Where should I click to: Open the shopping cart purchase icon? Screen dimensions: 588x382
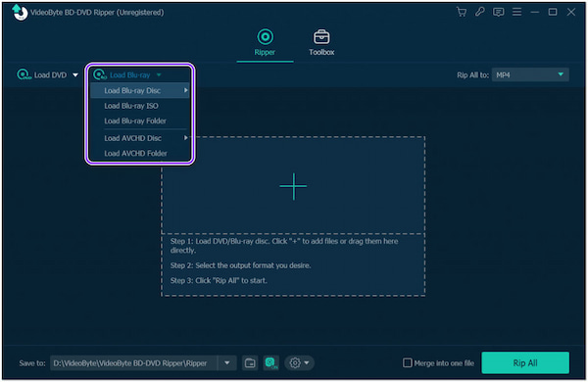[x=462, y=12]
